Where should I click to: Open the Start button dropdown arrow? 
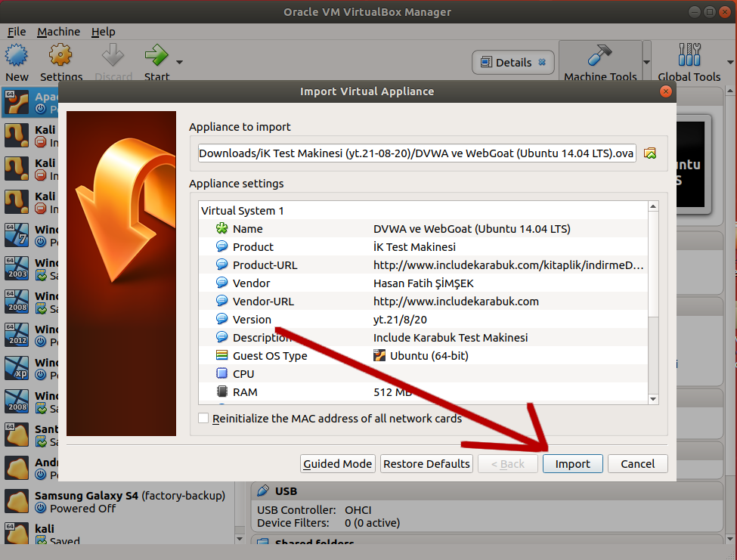tap(180, 62)
